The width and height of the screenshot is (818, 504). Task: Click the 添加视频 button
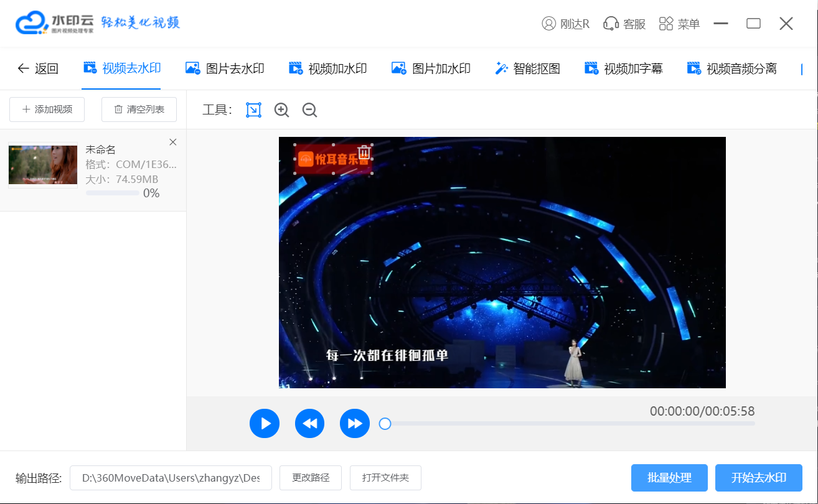click(x=47, y=110)
